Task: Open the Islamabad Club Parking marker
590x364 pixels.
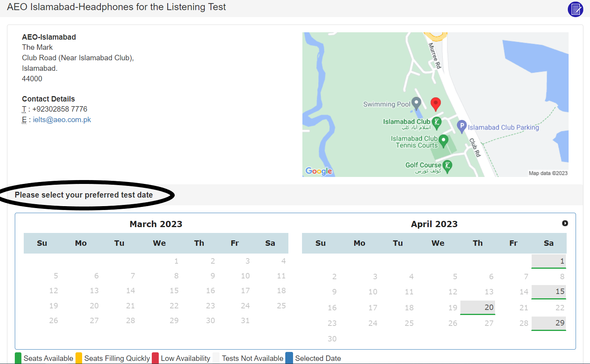Action: click(x=462, y=126)
